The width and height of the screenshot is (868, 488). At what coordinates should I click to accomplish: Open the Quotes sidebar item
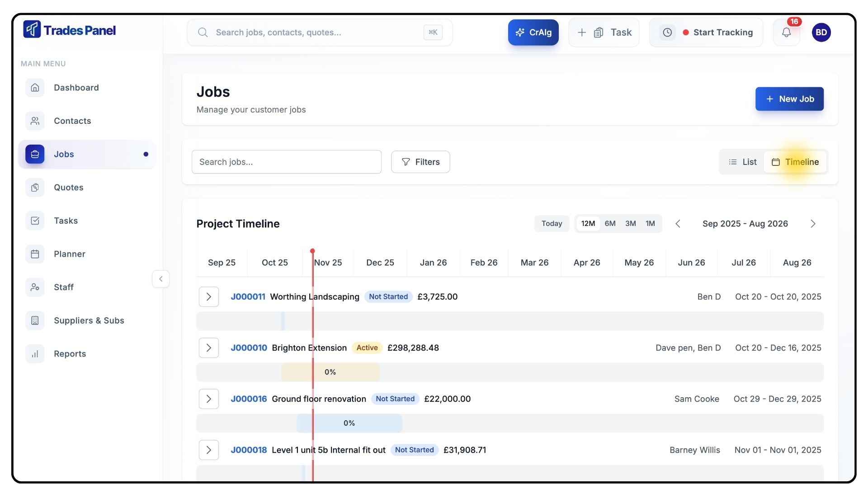(x=68, y=188)
